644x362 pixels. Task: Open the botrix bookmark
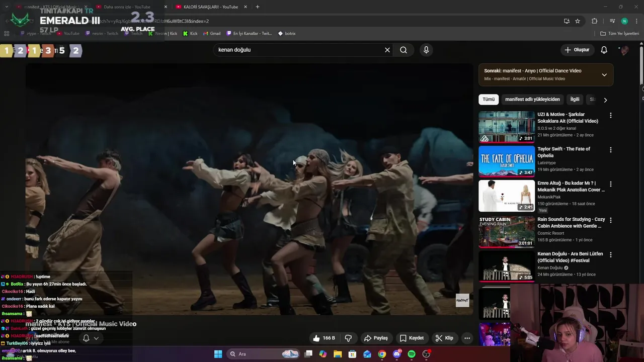point(287,34)
